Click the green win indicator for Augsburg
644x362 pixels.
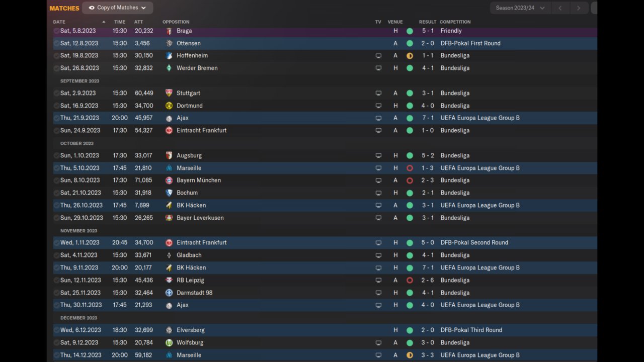pyautogui.click(x=410, y=155)
